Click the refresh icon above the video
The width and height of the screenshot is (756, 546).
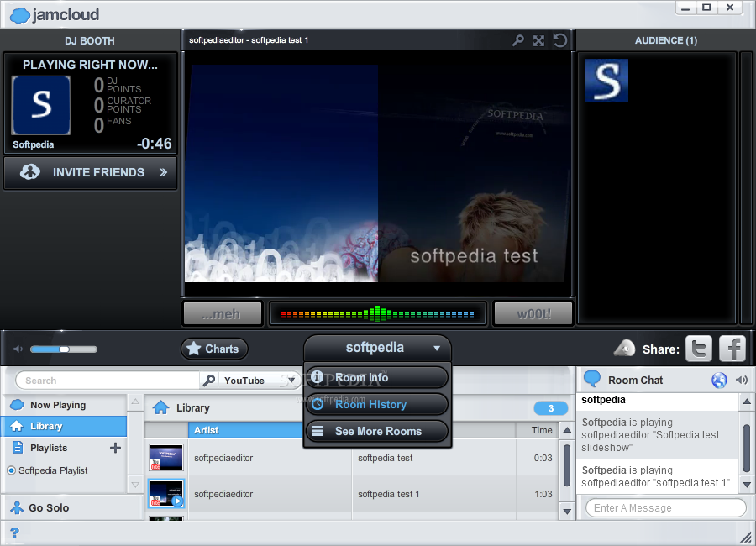click(x=559, y=40)
